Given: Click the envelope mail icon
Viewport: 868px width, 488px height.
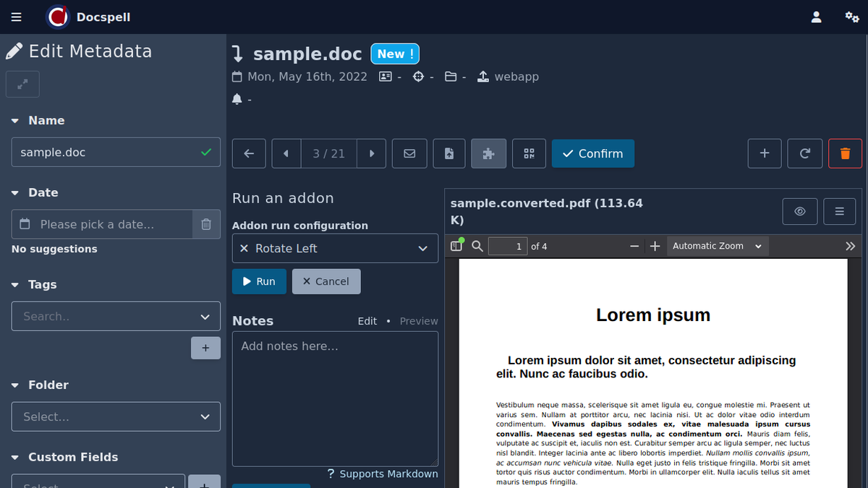Looking at the screenshot, I should point(409,153).
